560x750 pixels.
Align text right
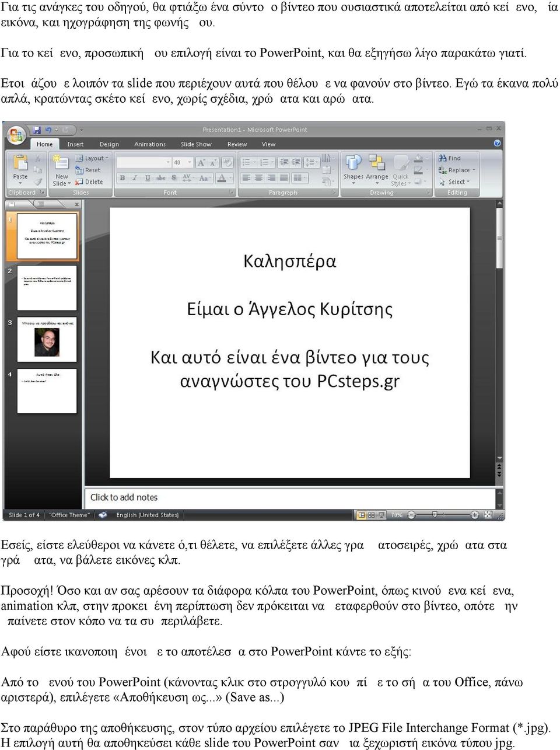click(271, 178)
